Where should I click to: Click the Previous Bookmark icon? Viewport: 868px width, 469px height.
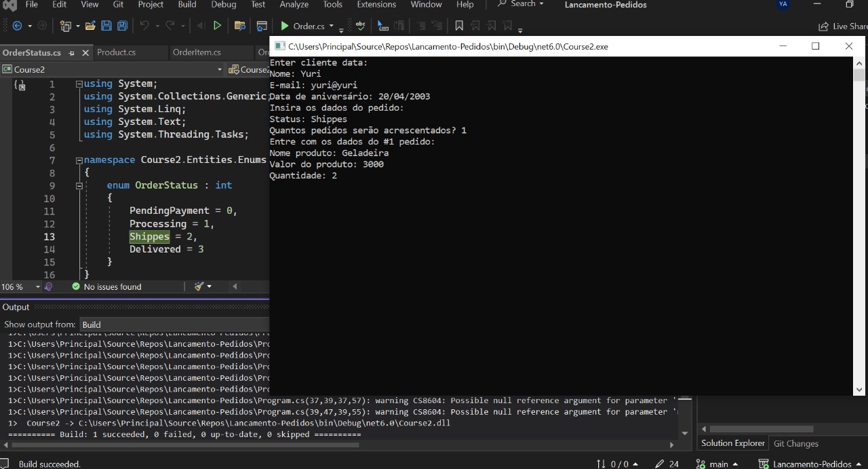click(475, 26)
